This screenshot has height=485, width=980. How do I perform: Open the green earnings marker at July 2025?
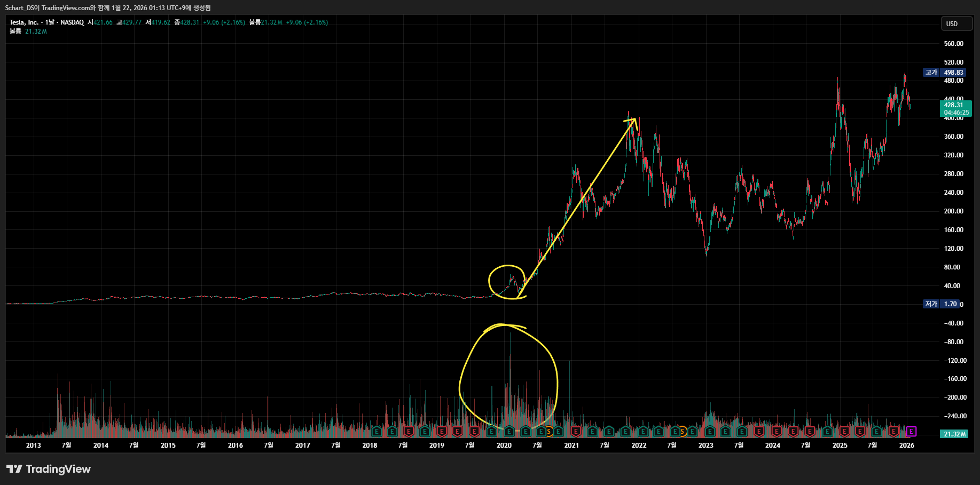pyautogui.click(x=876, y=432)
